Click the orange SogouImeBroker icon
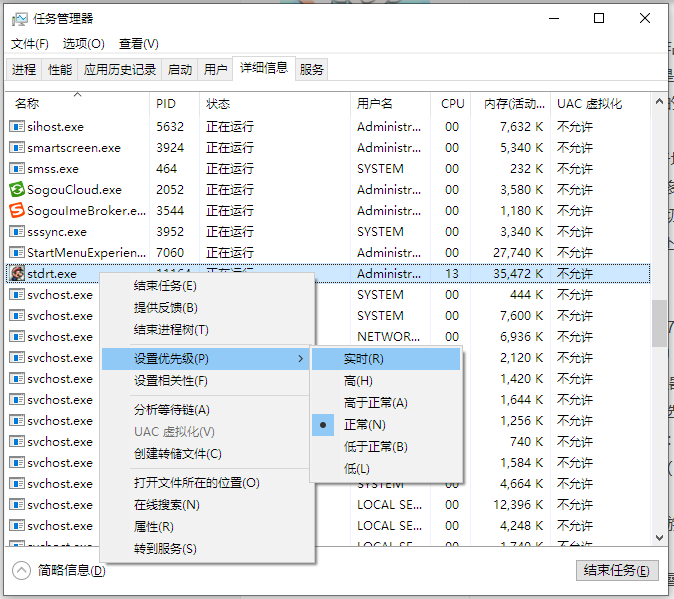Screen dimensions: 674x599 point(17,211)
